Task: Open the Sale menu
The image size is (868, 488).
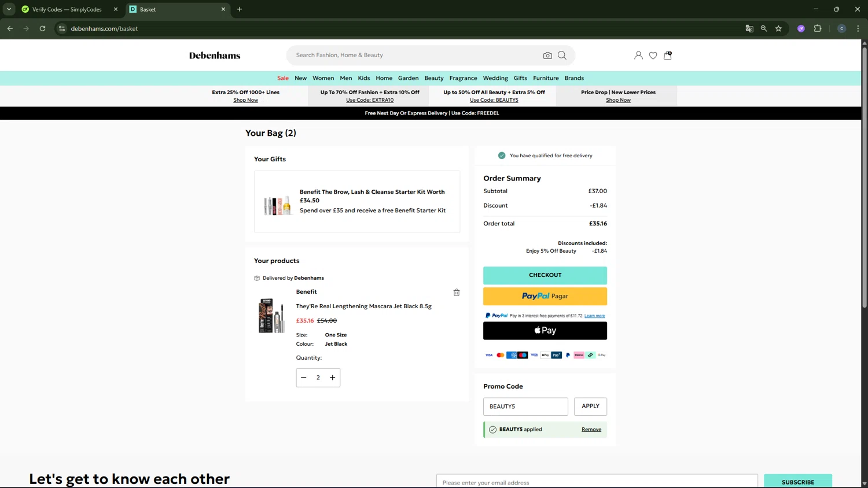Action: (x=283, y=78)
